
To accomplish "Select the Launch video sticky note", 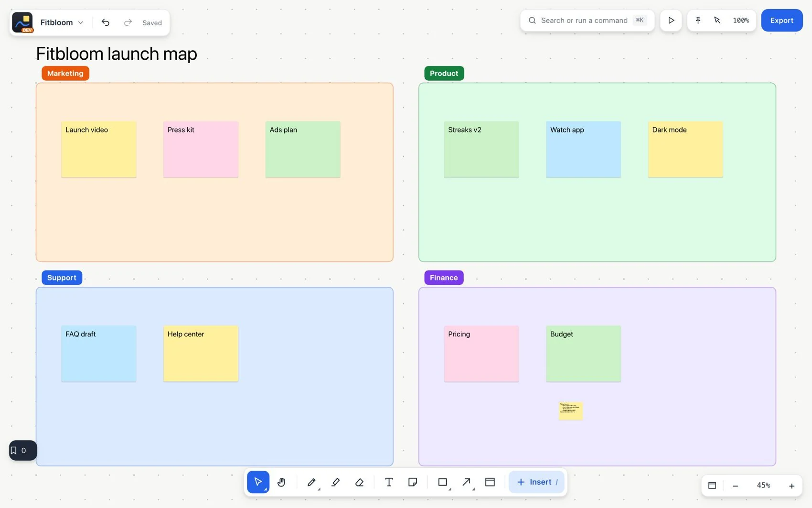I will coord(99,149).
